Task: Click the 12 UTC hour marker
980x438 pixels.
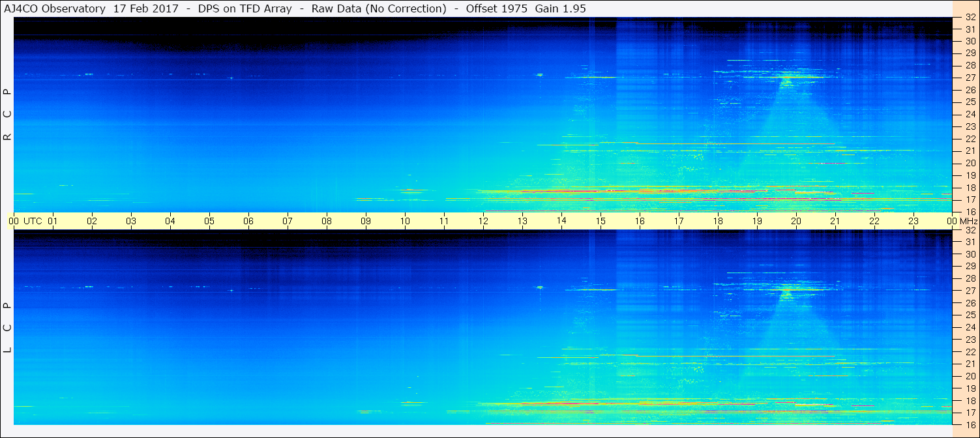Action: click(483, 221)
